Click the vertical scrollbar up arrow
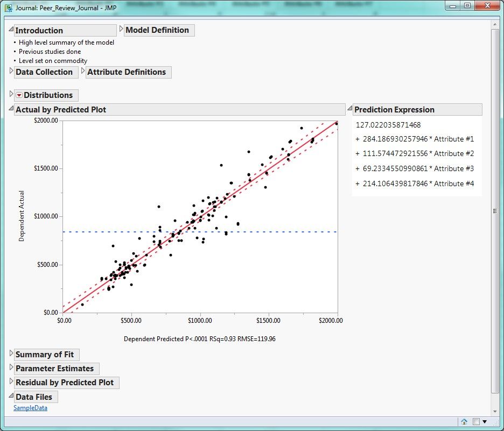 point(495,25)
